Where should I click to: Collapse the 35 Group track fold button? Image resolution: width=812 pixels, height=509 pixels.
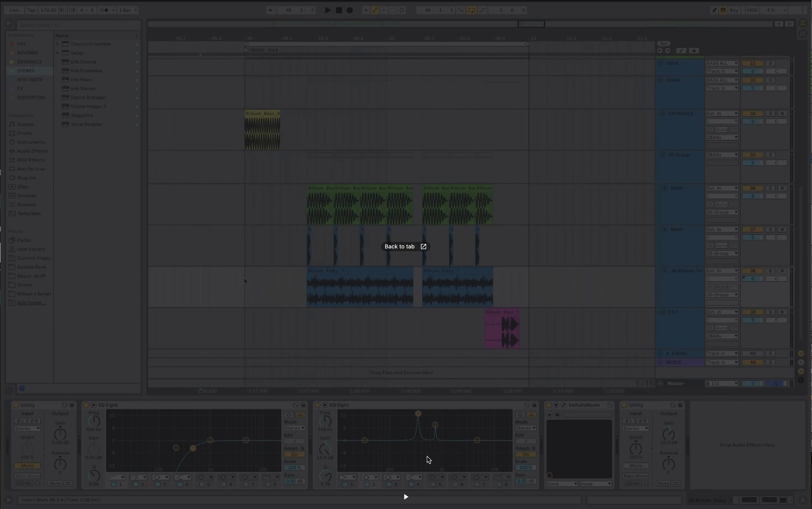pyautogui.click(x=662, y=155)
